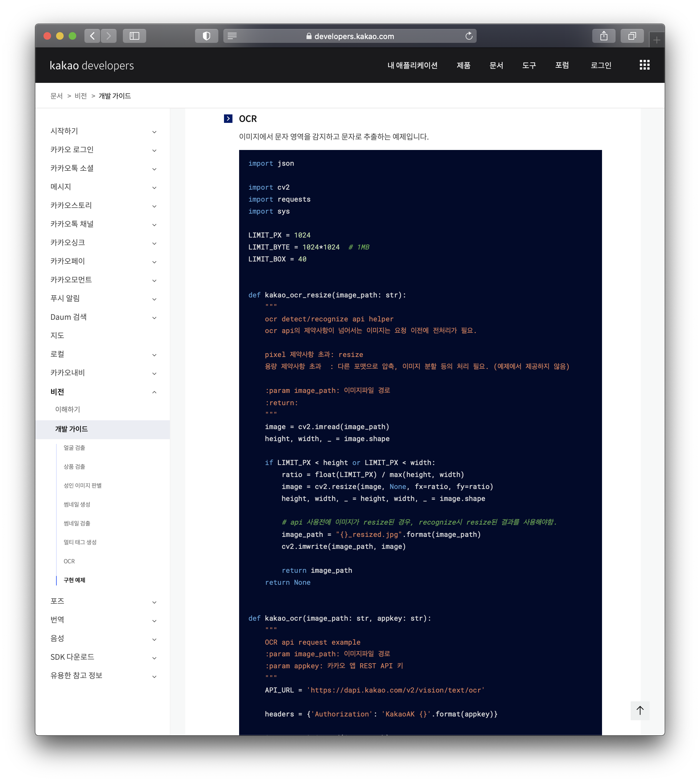The width and height of the screenshot is (700, 782).
Task: Open a new tab with plus icon
Action: coord(657,40)
